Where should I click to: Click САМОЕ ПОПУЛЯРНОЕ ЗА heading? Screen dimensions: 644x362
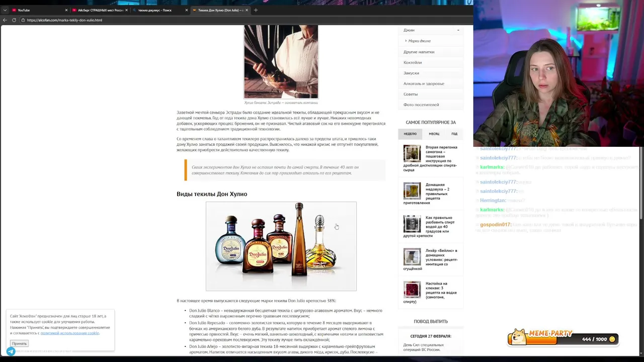[x=431, y=122]
